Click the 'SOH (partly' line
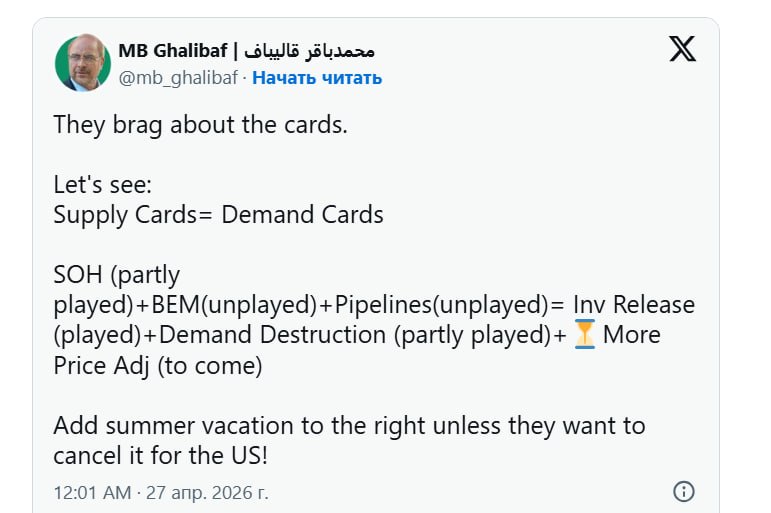This screenshot has height=513, width=771. point(116,274)
